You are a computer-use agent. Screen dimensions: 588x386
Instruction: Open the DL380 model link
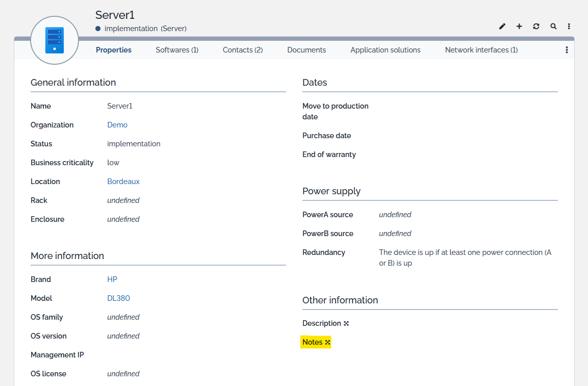point(118,298)
